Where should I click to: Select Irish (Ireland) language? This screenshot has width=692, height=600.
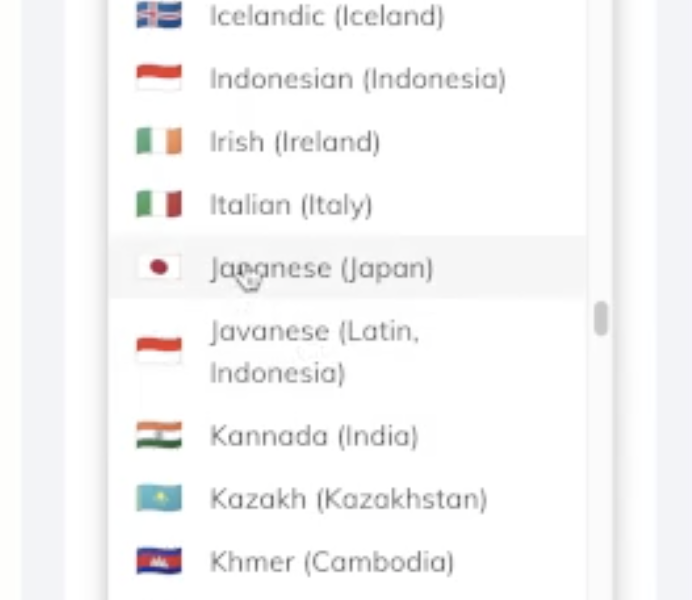click(294, 142)
